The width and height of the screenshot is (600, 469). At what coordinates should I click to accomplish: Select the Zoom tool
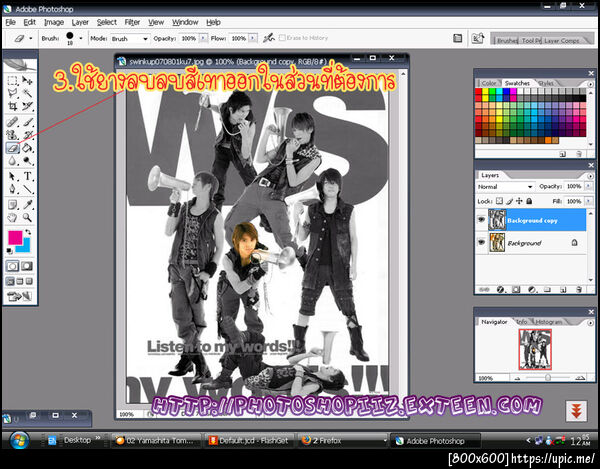pyautogui.click(x=27, y=218)
